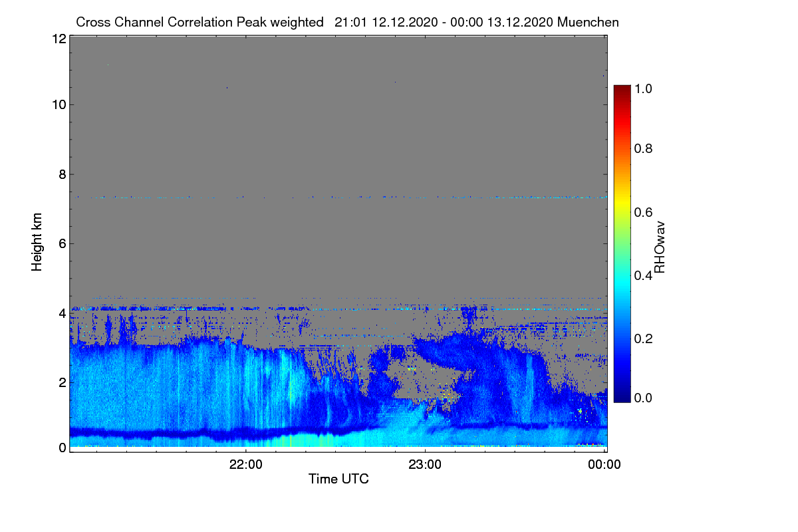The width and height of the screenshot is (798, 532).
Task: Click the dark red top of the colorbar
Action: click(622, 90)
